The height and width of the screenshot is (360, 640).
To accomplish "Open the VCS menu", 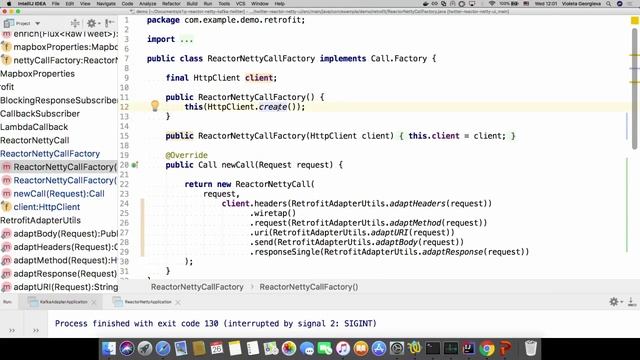I will click(x=240, y=4).
